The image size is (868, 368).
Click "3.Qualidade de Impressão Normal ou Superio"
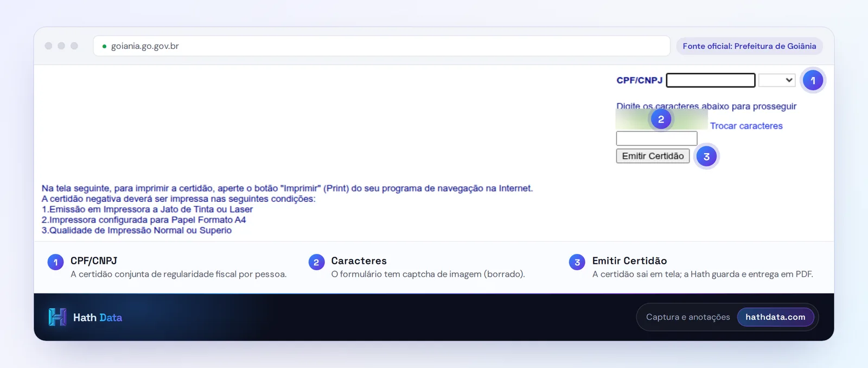coord(137,230)
